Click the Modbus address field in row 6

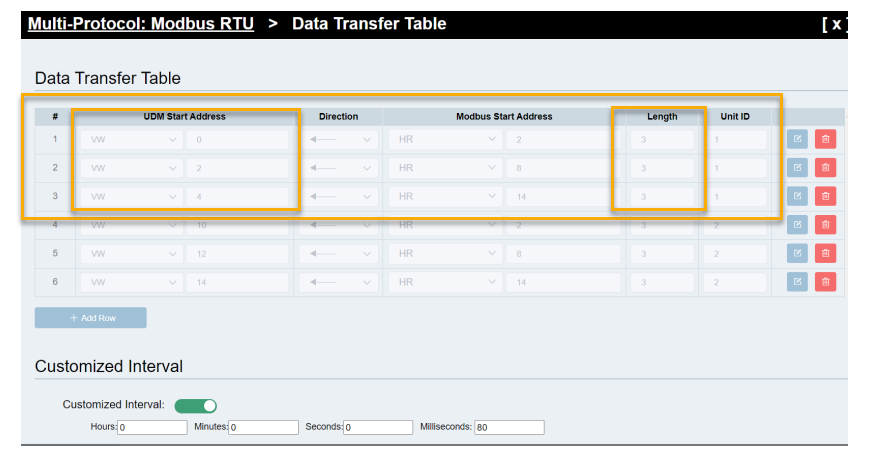tap(563, 282)
